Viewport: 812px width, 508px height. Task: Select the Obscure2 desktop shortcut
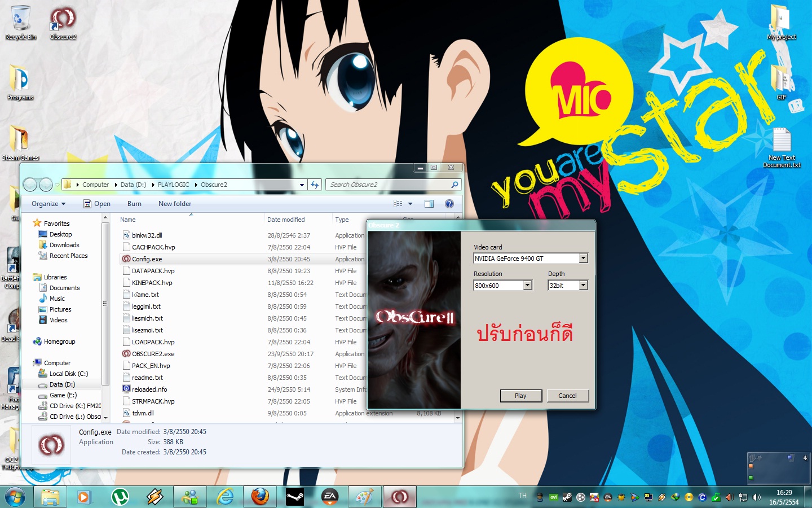(x=63, y=23)
